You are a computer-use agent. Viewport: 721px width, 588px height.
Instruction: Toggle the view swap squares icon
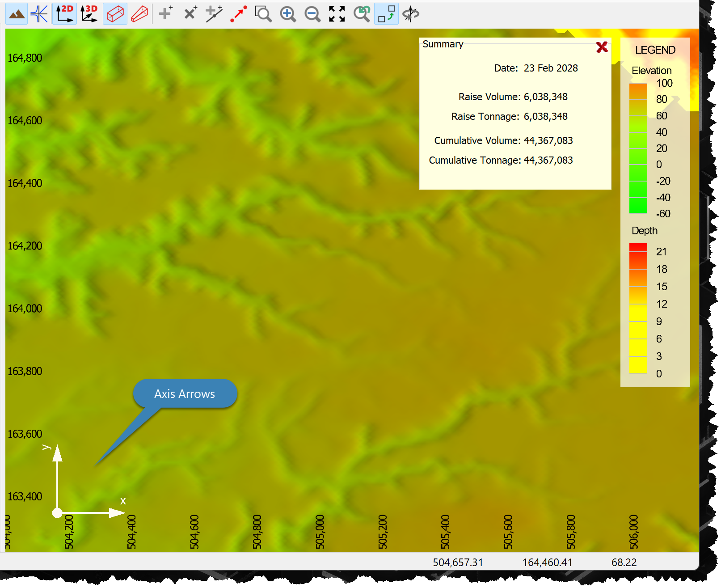[386, 14]
